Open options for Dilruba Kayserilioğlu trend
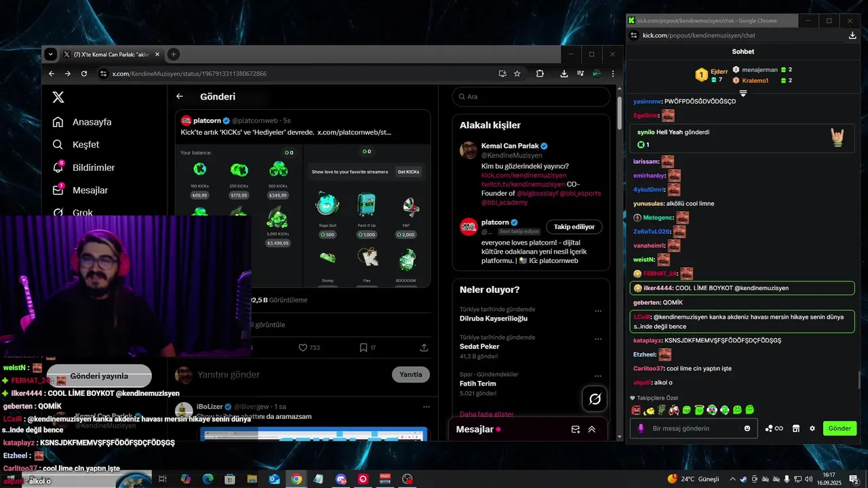Image resolution: width=868 pixels, height=488 pixels. pos(598,311)
